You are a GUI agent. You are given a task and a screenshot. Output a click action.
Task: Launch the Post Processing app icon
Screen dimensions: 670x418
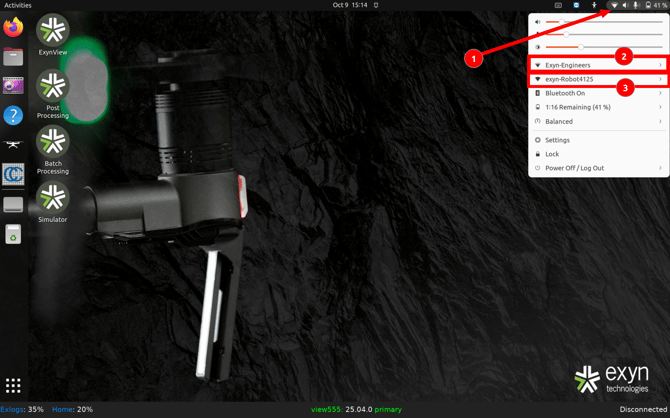(x=52, y=88)
